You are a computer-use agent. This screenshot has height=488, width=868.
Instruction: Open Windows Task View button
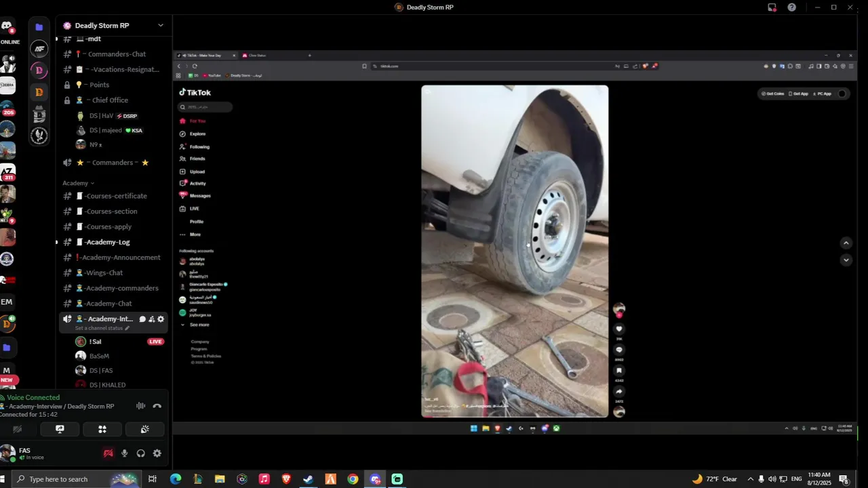click(x=153, y=479)
